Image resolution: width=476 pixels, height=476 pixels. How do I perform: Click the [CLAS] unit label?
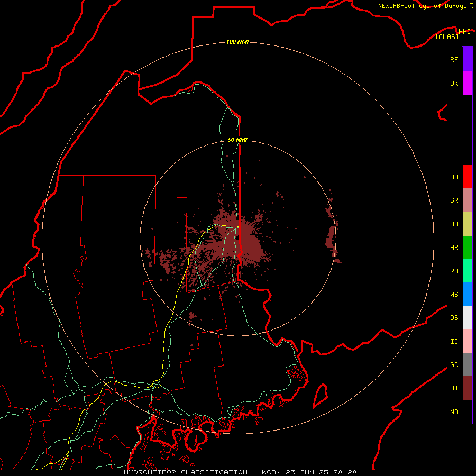447,36
